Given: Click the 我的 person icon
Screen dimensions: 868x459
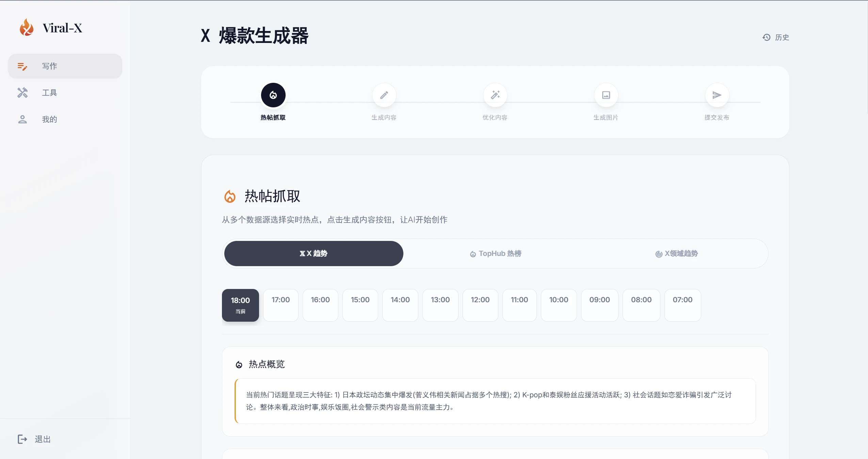Looking at the screenshot, I should [x=22, y=119].
